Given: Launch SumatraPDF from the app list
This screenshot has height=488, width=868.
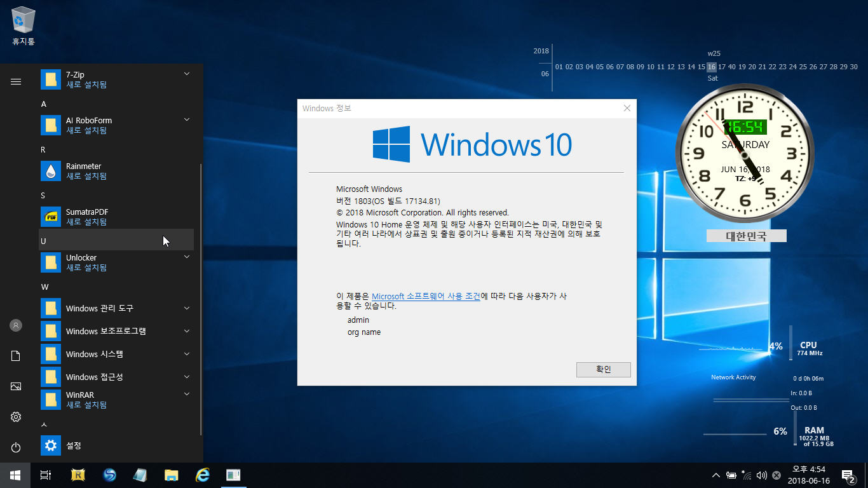Looking at the screenshot, I should tap(116, 217).
